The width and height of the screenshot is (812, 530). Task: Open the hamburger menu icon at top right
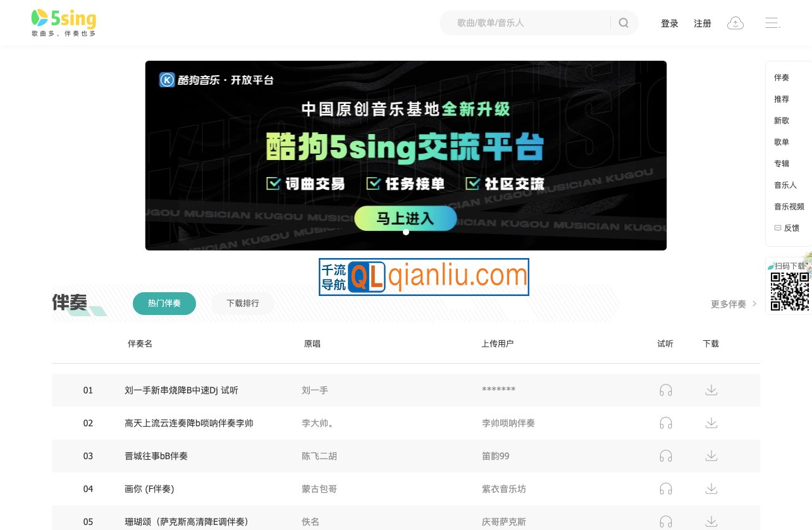point(772,23)
